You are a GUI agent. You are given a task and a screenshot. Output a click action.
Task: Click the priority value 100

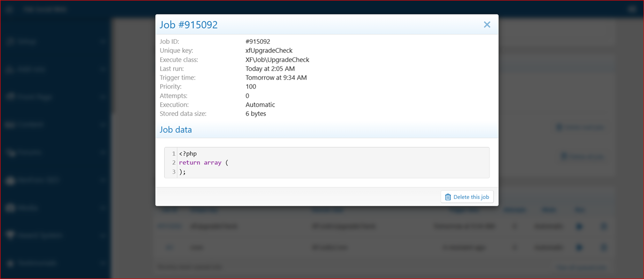[x=251, y=87]
